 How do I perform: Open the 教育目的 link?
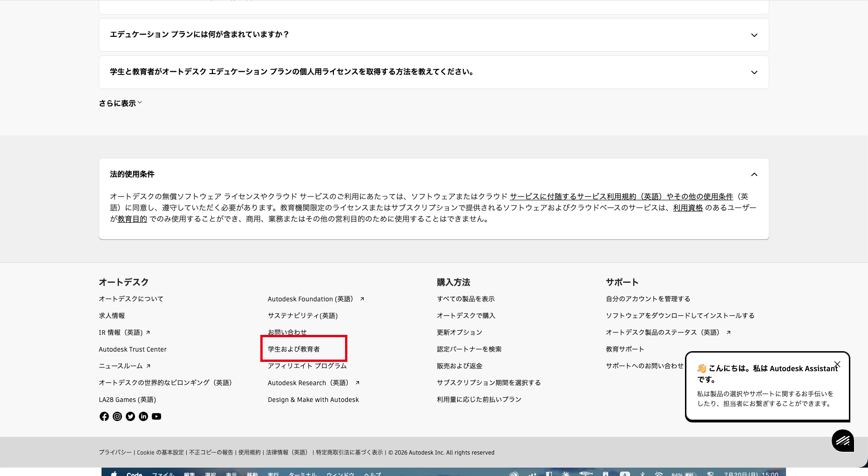click(132, 219)
